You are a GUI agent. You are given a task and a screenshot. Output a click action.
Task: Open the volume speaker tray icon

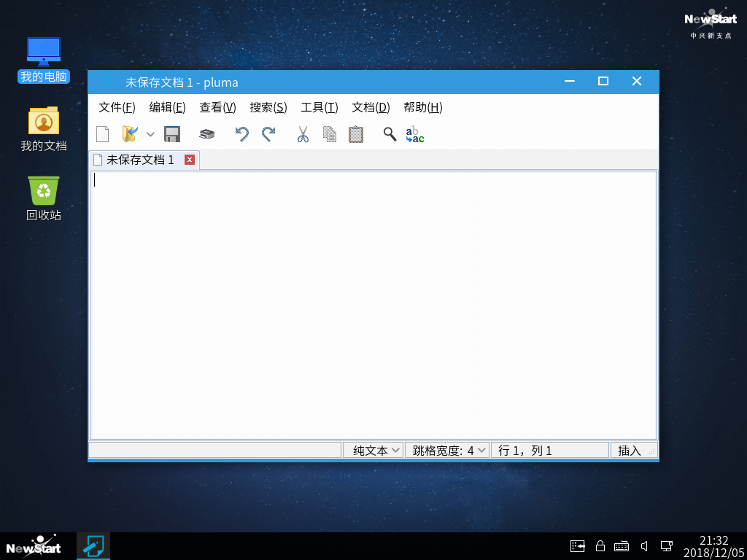[644, 545]
